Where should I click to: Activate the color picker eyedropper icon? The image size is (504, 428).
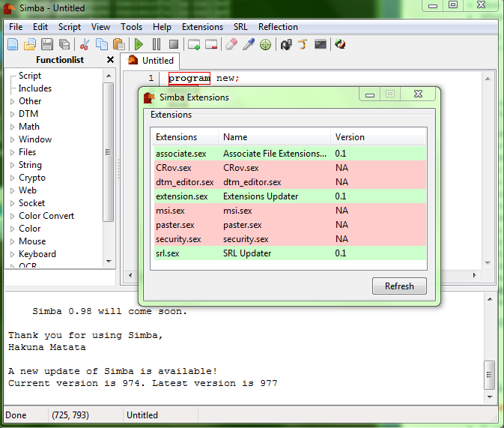tap(249, 44)
